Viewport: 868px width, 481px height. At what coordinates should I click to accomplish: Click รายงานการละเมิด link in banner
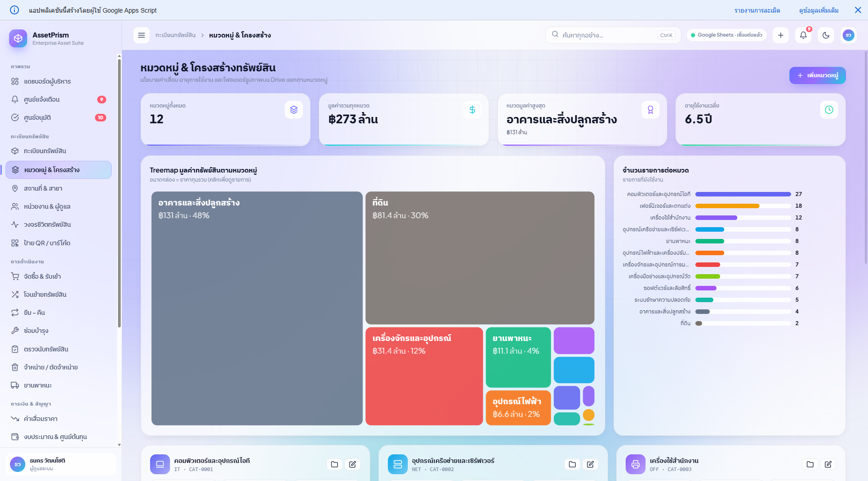(x=757, y=10)
